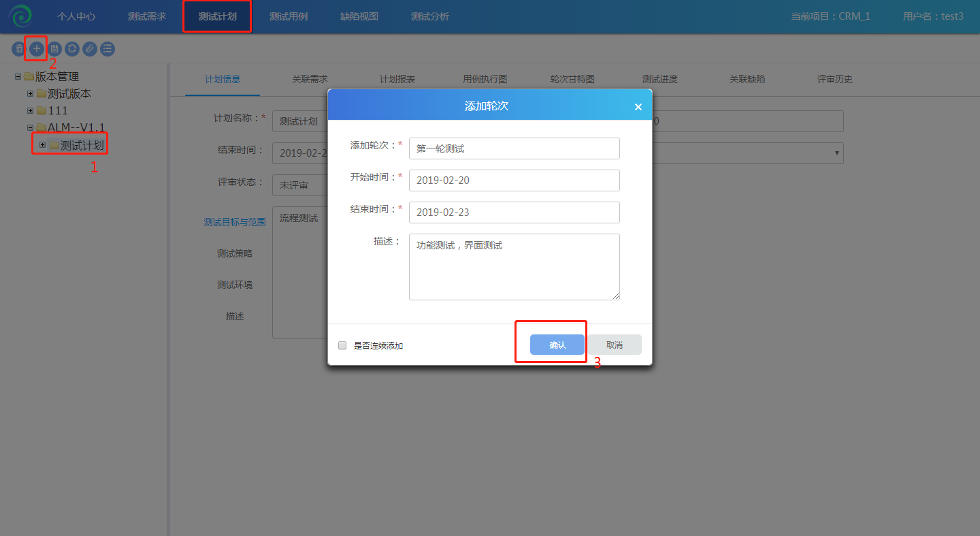Image resolution: width=980 pixels, height=536 pixels.
Task: Click the 开始时间 date field
Action: pyautogui.click(x=514, y=180)
